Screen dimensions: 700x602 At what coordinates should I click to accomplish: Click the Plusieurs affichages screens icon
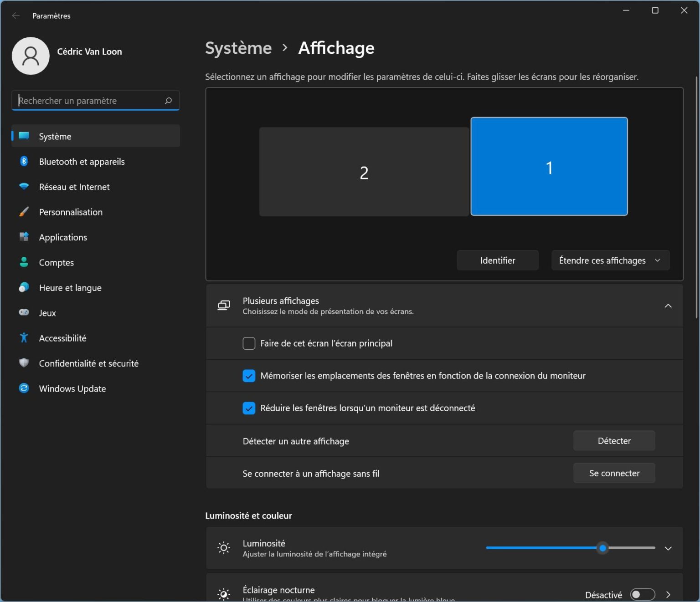point(224,306)
